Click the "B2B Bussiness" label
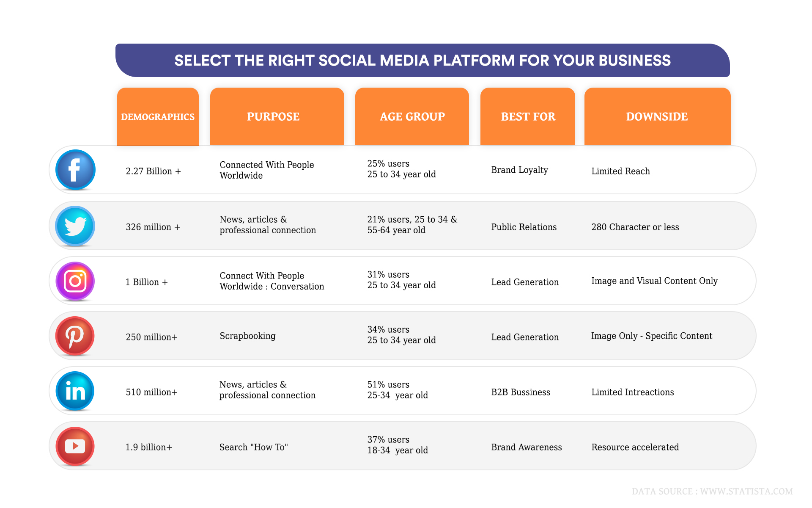This screenshot has height=508, width=812. pos(521,392)
